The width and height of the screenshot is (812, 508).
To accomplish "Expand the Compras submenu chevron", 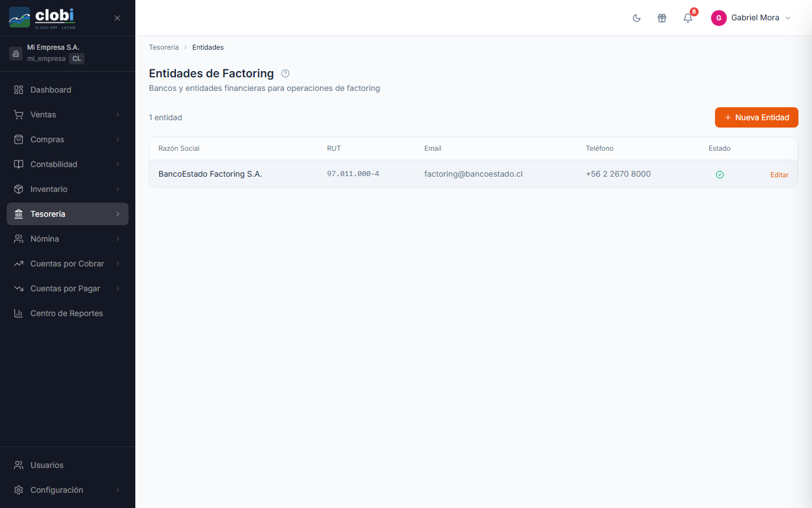I will pos(118,139).
